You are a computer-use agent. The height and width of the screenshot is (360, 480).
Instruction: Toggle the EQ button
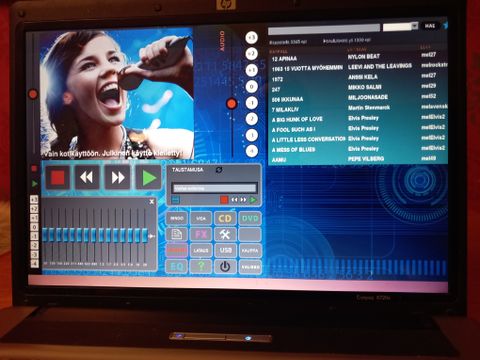pyautogui.click(x=177, y=267)
